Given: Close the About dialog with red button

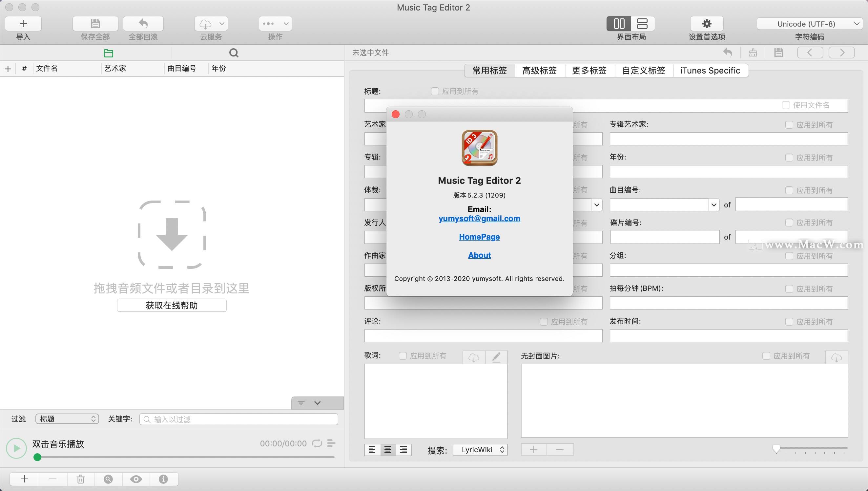Looking at the screenshot, I should pyautogui.click(x=396, y=114).
